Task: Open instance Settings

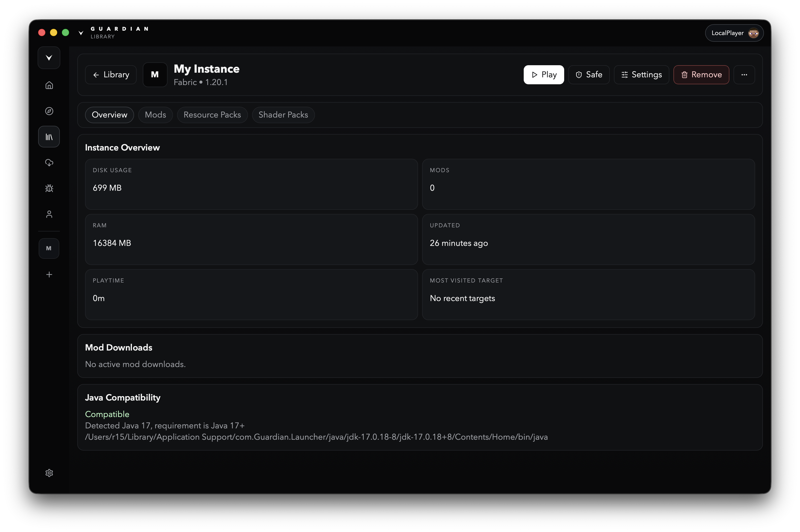Action: point(641,75)
